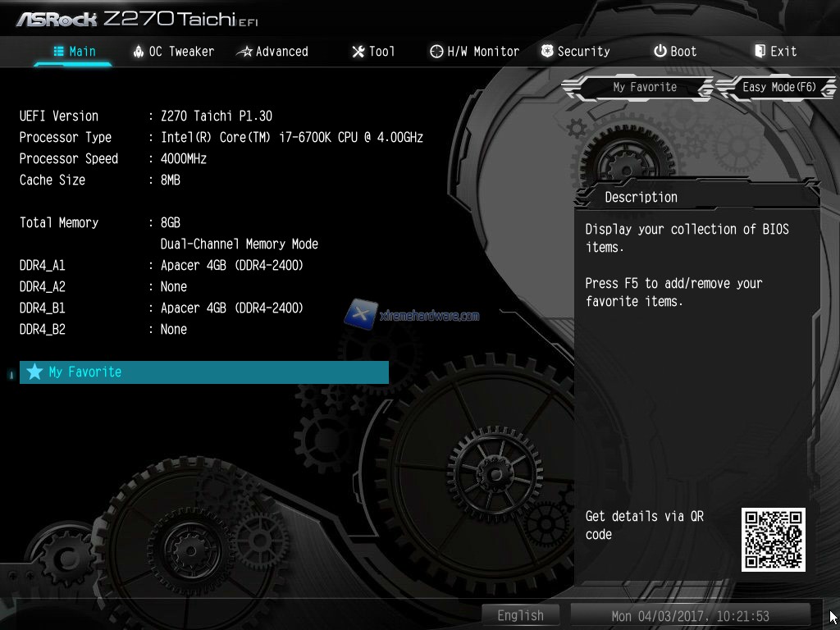Select the Processor Type info line

click(x=221, y=138)
